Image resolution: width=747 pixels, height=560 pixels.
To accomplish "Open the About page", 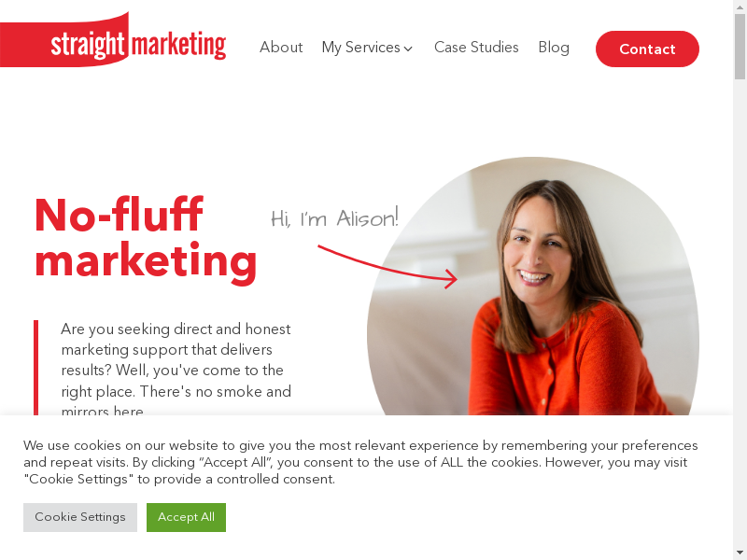I will coord(281,48).
